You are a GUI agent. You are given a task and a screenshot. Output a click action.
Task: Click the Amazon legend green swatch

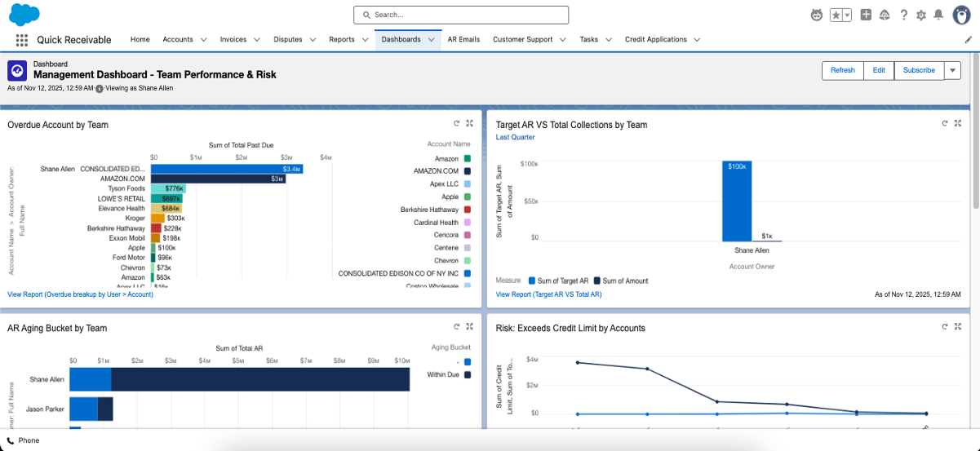[x=468, y=158]
